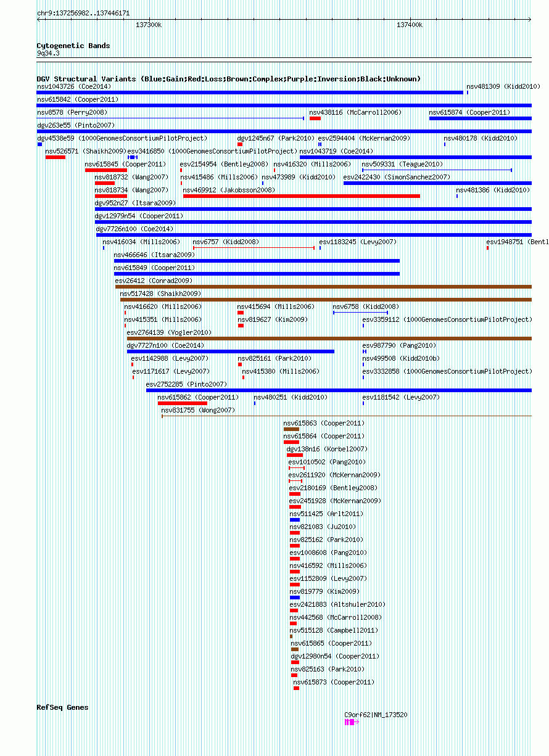
Task: Click nsv615849 (Cooper2011) label
Action: (155, 268)
